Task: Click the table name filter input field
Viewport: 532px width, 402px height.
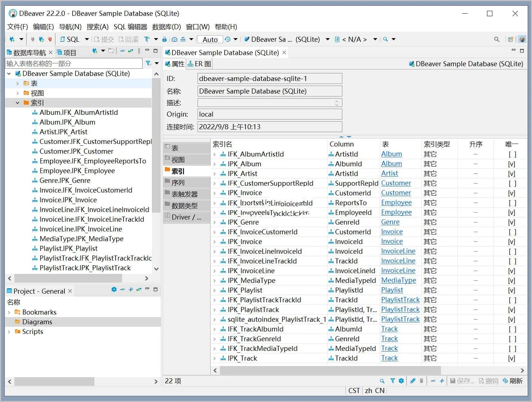Action: [72, 63]
